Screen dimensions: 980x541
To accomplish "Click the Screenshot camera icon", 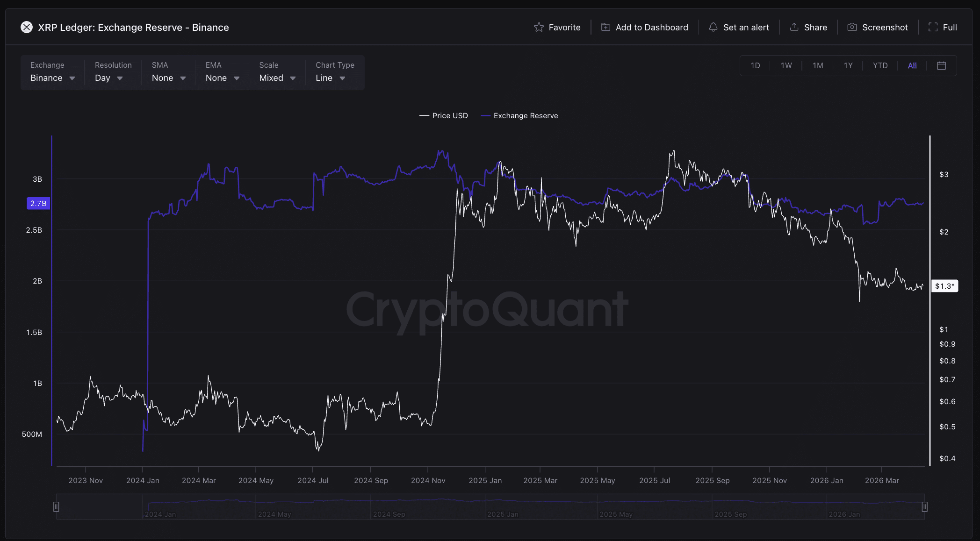I will [x=852, y=27].
